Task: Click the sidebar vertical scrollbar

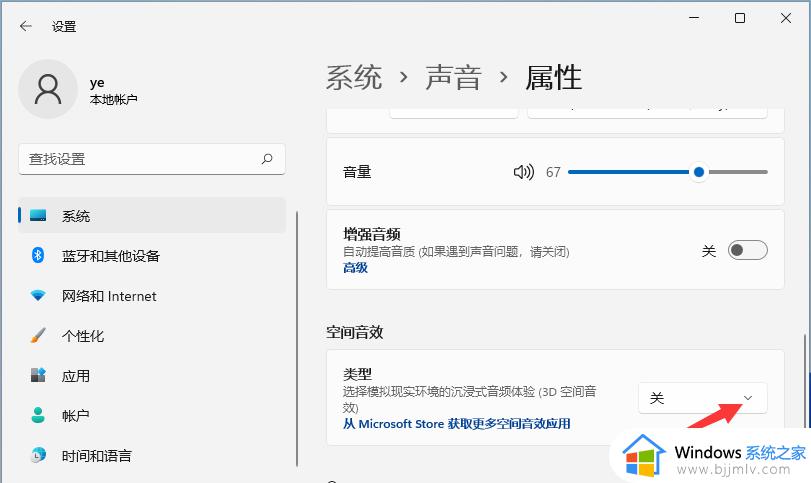Action: pyautogui.click(x=297, y=339)
